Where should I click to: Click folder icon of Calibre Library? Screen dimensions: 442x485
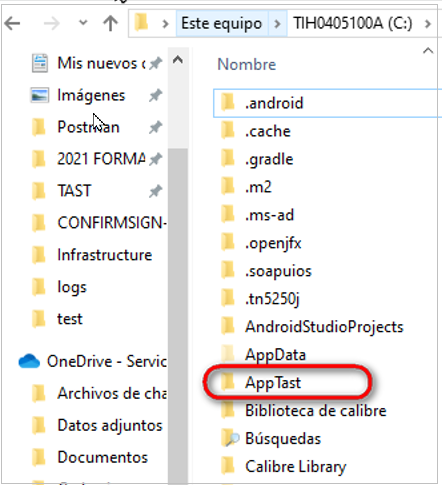click(x=228, y=466)
